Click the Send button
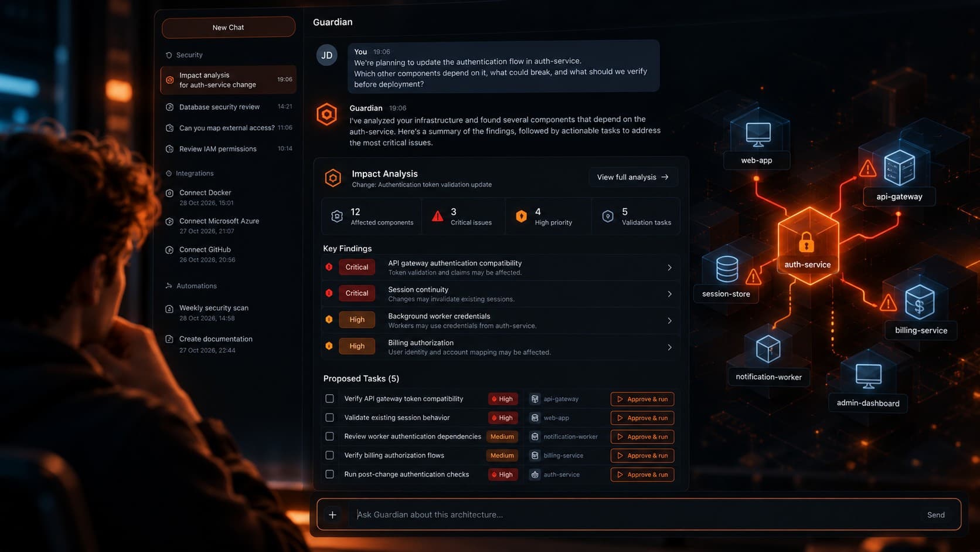Viewport: 980px width, 552px height. click(936, 515)
